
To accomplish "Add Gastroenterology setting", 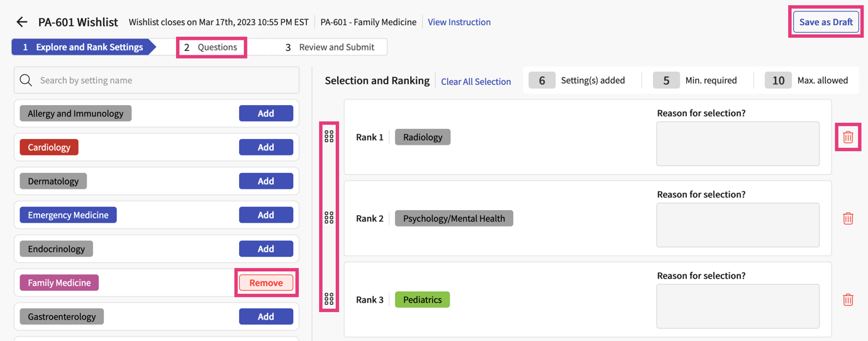I will click(266, 316).
